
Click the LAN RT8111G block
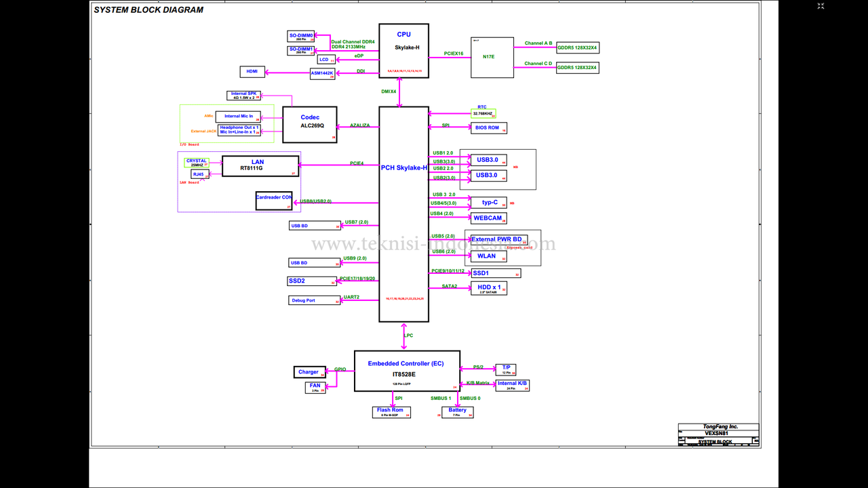point(260,166)
